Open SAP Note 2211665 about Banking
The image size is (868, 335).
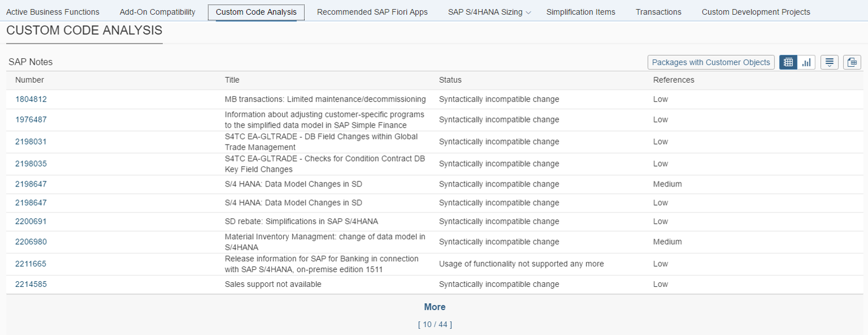pos(31,264)
